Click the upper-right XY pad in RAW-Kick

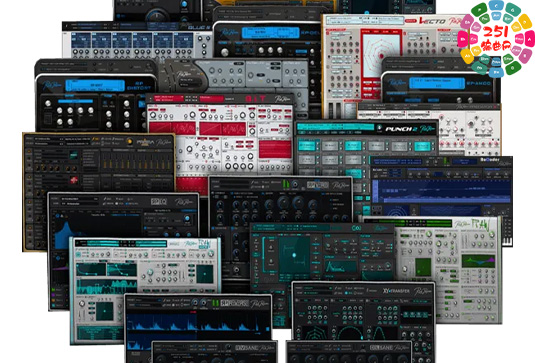pyautogui.click(x=205, y=275)
